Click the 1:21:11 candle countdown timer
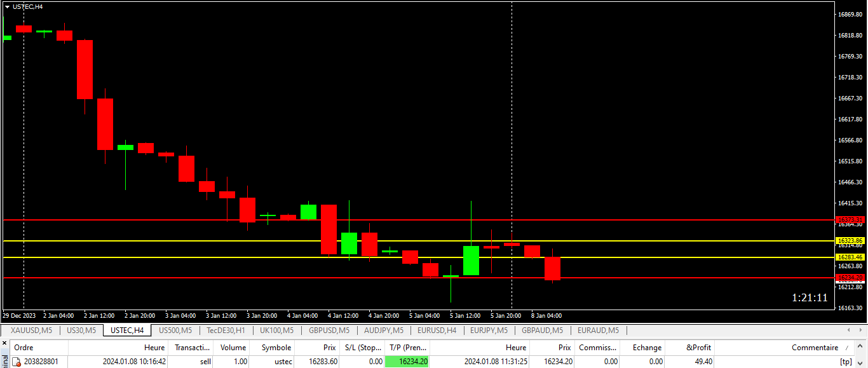This screenshot has height=368, width=868. click(809, 297)
